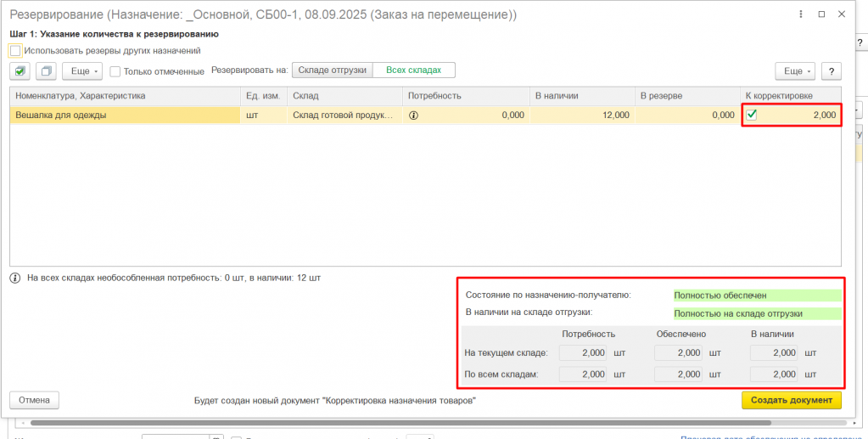Screen dimensions: 868x439
Task: Click Обеспечено field for По всем складам
Action: (x=678, y=374)
